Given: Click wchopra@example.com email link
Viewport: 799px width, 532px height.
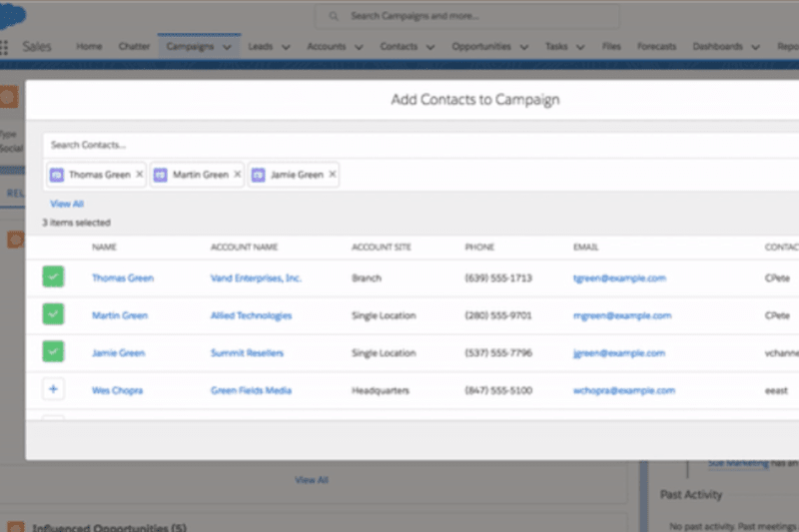Looking at the screenshot, I should click(624, 390).
